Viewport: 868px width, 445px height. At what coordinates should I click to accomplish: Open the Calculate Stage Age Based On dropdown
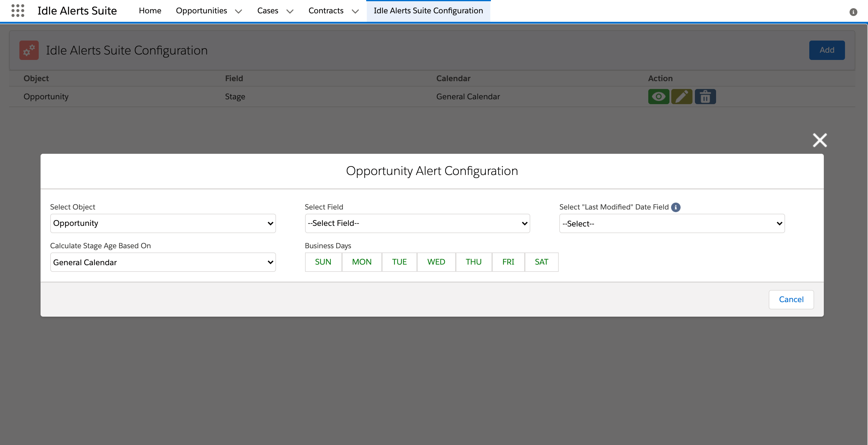[163, 262]
